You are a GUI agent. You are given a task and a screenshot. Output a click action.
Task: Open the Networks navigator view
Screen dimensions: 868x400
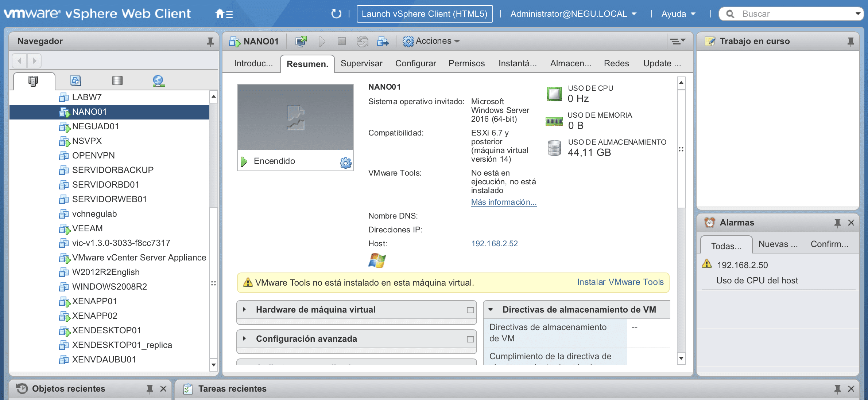click(158, 81)
